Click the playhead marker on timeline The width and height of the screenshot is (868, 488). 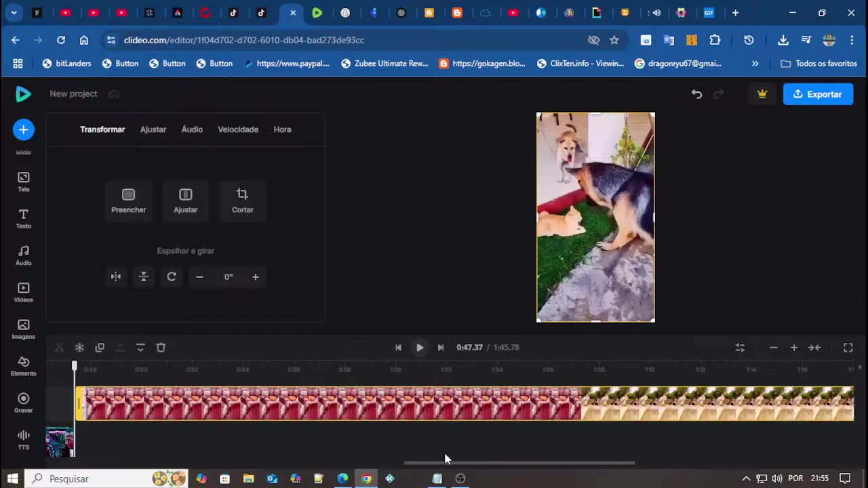coord(75,367)
